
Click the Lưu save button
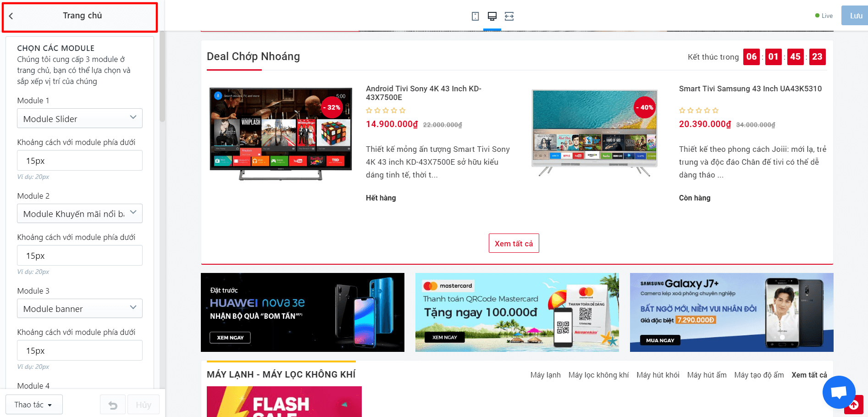(856, 16)
